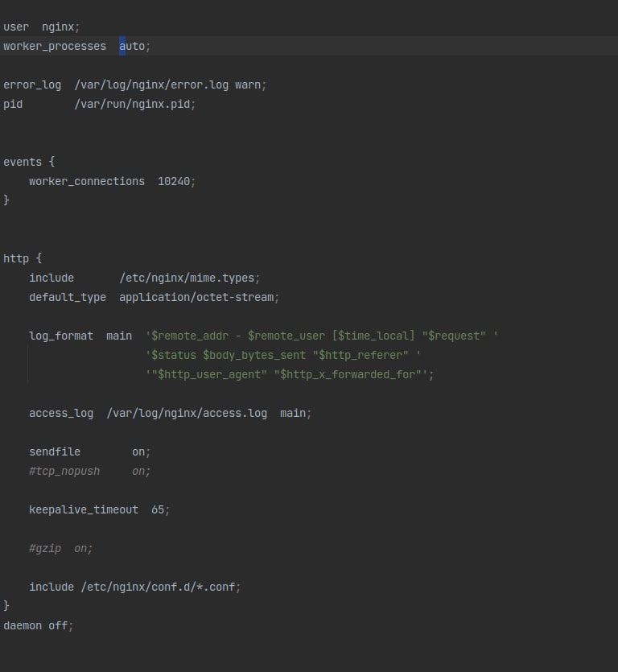This screenshot has width=618, height=672.
Task: Click the 'auto' value after worker_processes
Action: [132, 47]
